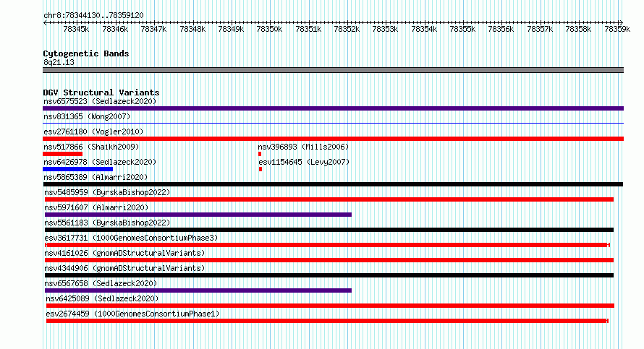The height and width of the screenshot is (349, 644).
Task: Open nsv5485959 (ByrskaBishop2022) label
Action: click(x=107, y=192)
